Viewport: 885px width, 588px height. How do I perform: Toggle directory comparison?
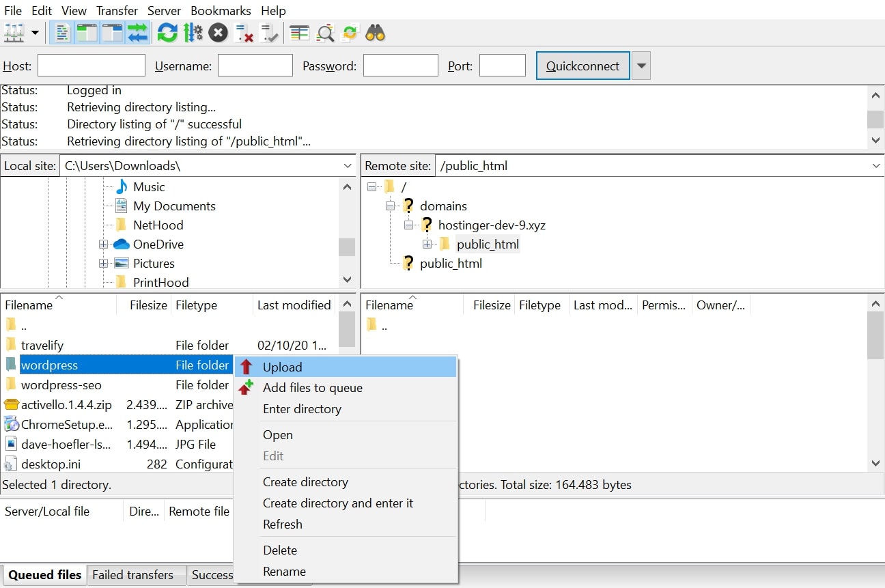(325, 32)
